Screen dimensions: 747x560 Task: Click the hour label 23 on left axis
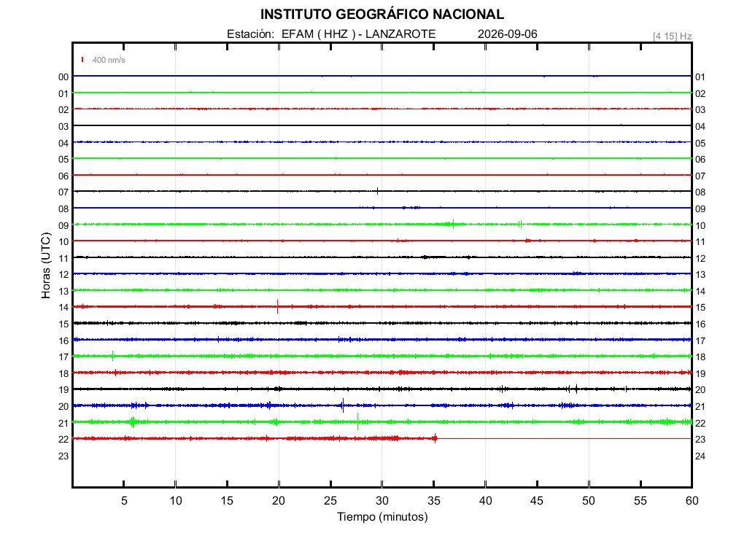pos(63,456)
